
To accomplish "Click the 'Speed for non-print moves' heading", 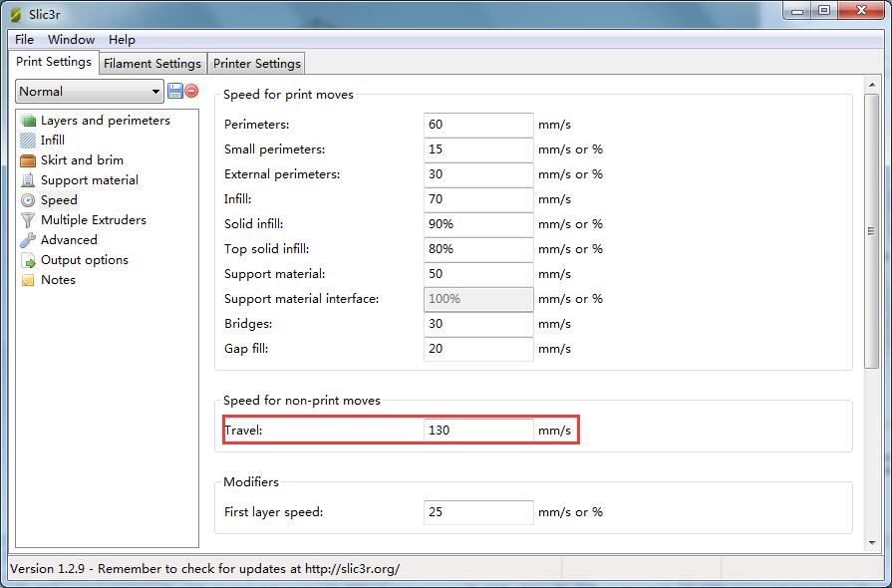I will pos(302,401).
